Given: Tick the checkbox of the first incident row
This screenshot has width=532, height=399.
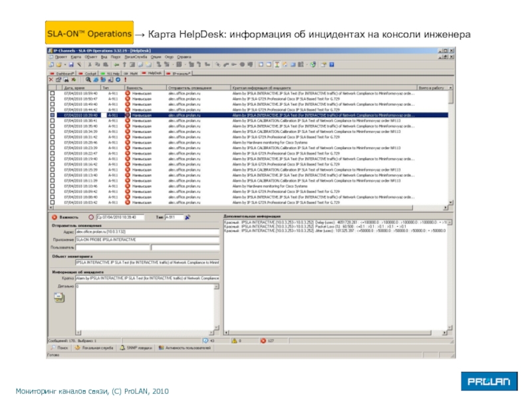Looking at the screenshot, I should (x=53, y=94).
